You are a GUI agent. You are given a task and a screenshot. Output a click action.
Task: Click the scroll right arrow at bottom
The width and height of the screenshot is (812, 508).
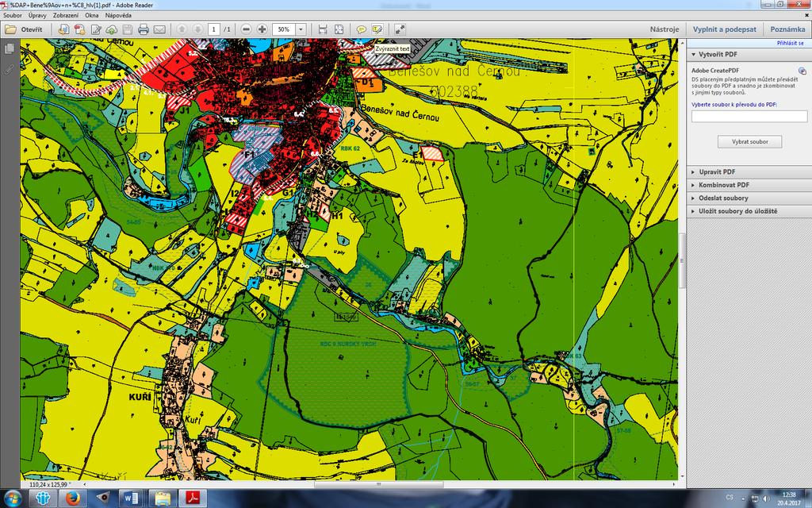(x=674, y=485)
